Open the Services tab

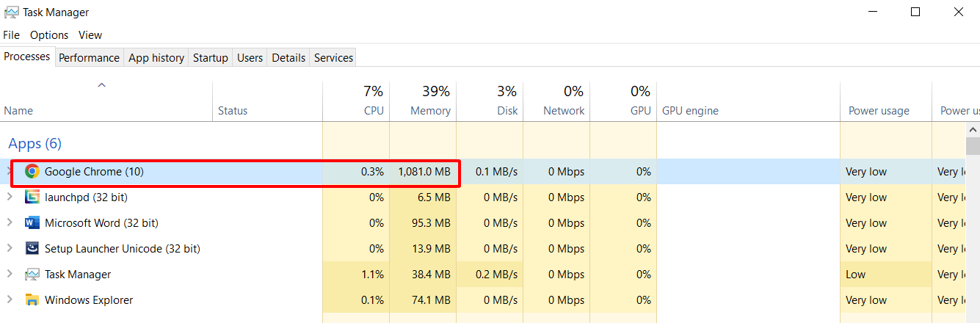point(333,58)
